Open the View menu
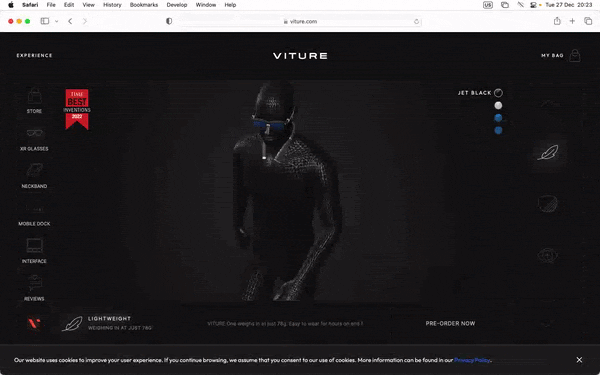This screenshot has height=375, width=600. tap(88, 5)
